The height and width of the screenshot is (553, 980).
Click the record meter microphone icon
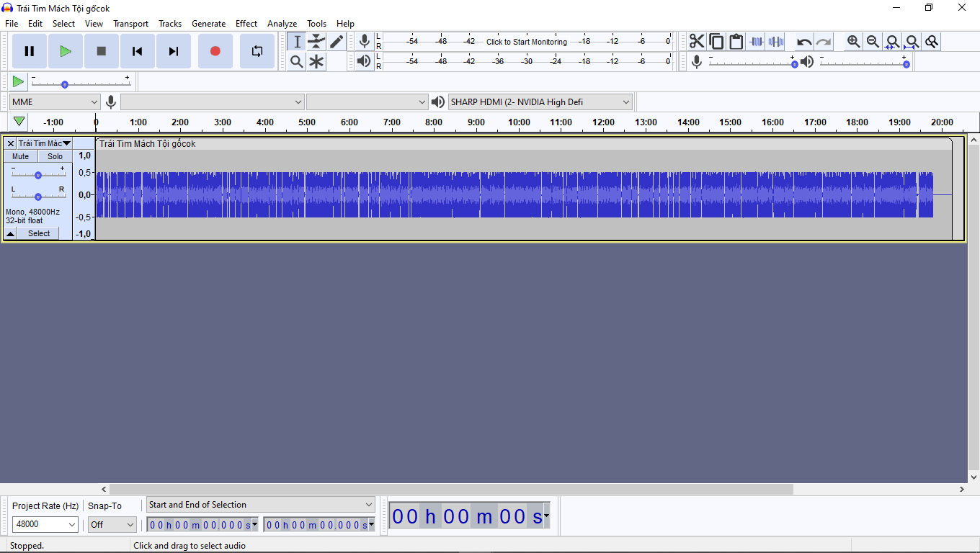point(365,42)
